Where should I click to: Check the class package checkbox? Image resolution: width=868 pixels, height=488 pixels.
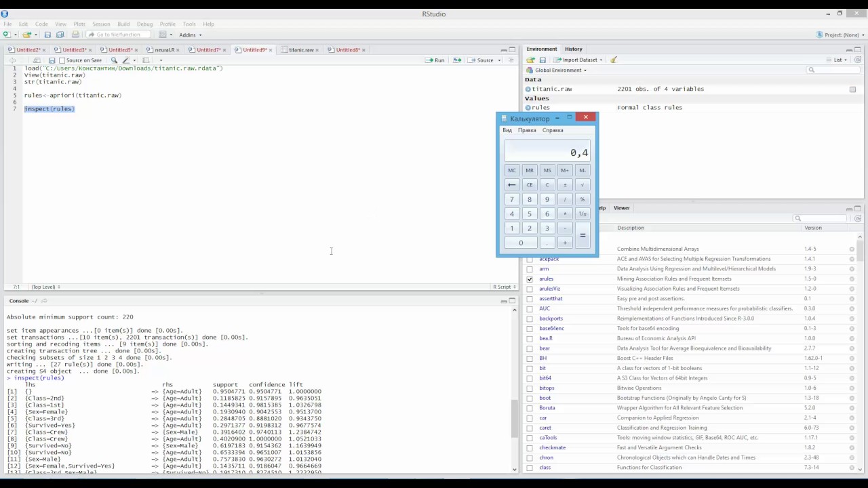(530, 468)
